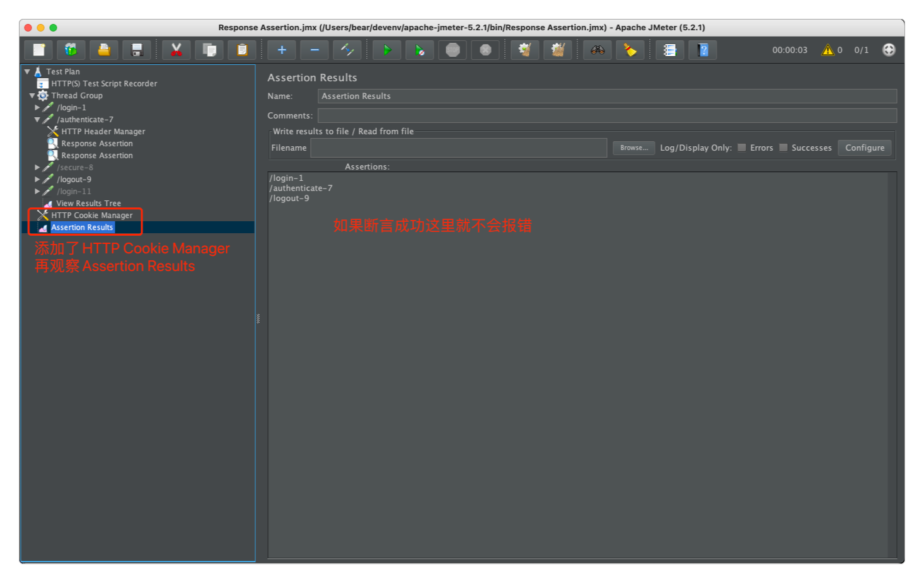This screenshot has width=924, height=583.
Task: Expand the /secure-8 sampler node
Action: click(37, 168)
